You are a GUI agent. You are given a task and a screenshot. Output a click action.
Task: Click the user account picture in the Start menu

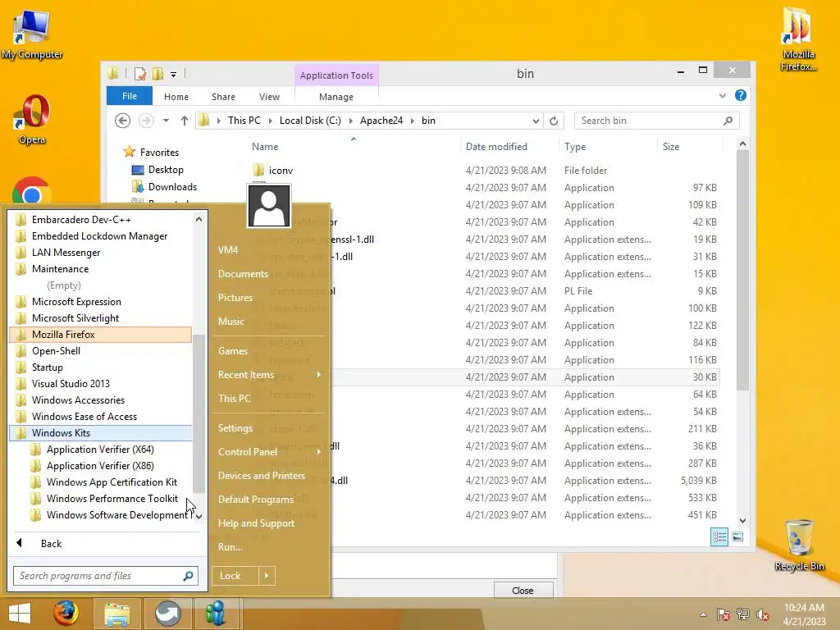[x=269, y=206]
